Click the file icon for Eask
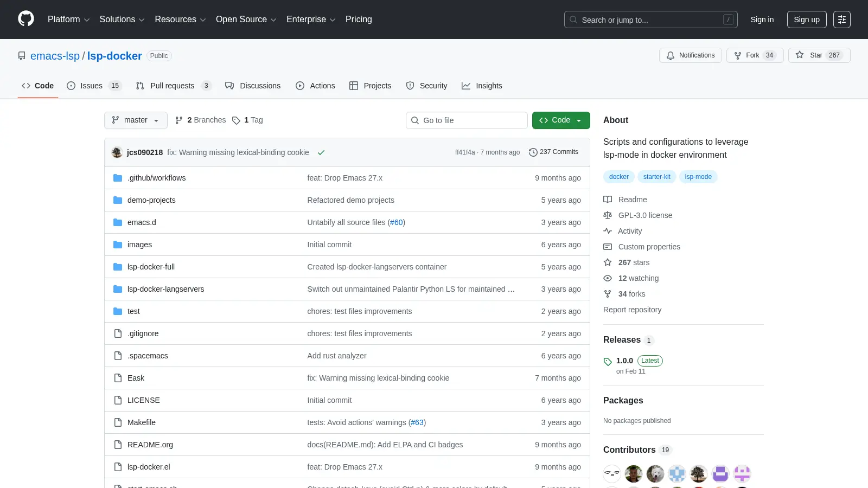 pos(118,378)
